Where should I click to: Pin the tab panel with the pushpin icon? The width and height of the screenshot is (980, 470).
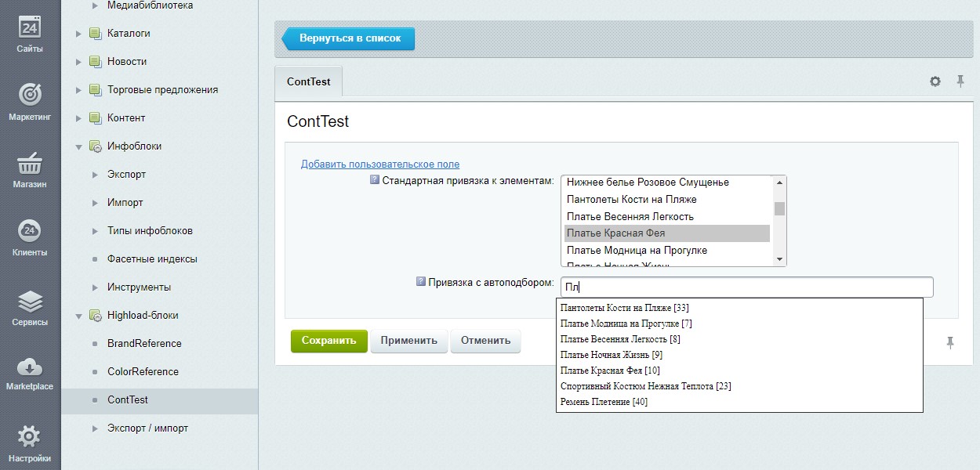(960, 81)
